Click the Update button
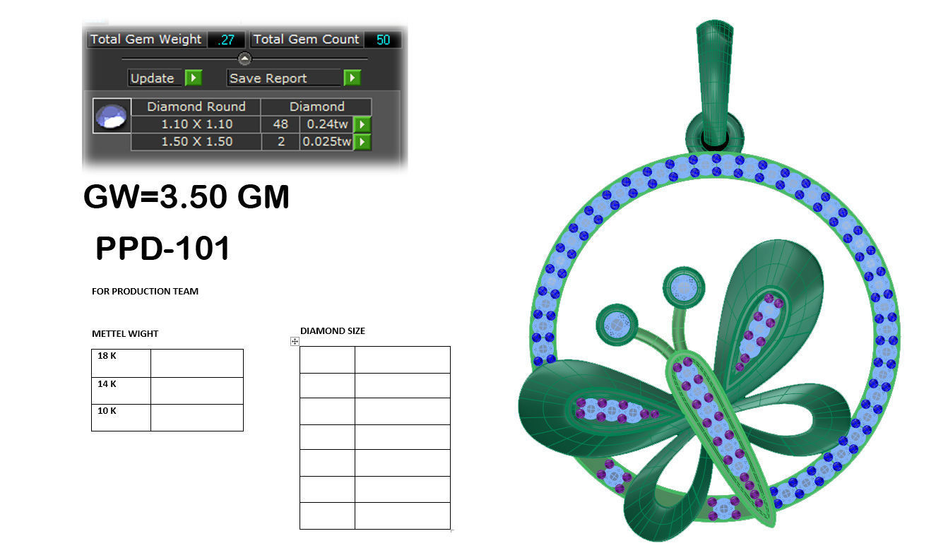This screenshot has width=936, height=560. 156,78
